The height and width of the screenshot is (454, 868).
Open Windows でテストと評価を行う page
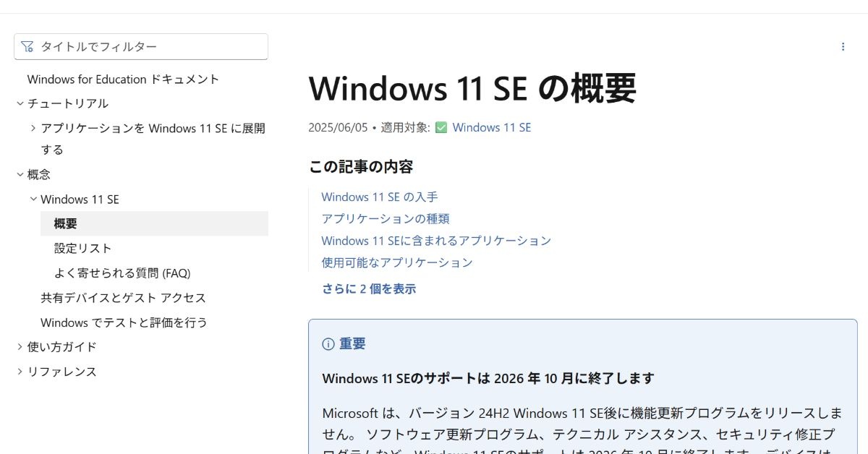point(124,322)
